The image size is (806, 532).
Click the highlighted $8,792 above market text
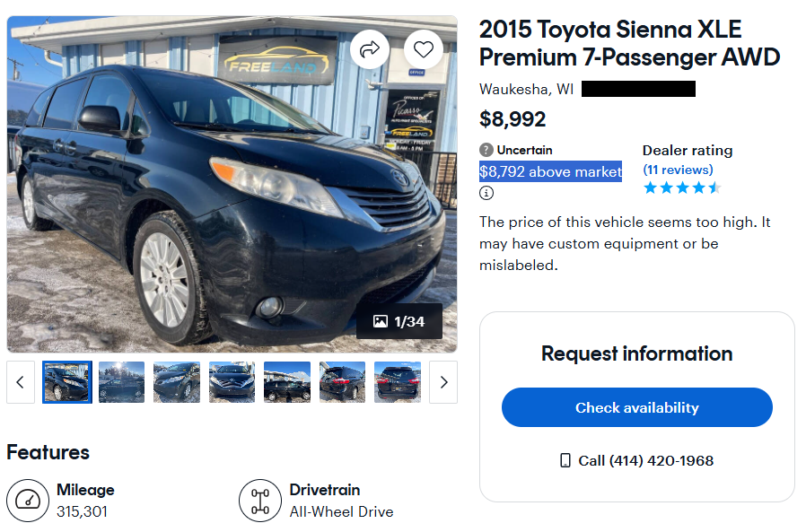pos(550,171)
